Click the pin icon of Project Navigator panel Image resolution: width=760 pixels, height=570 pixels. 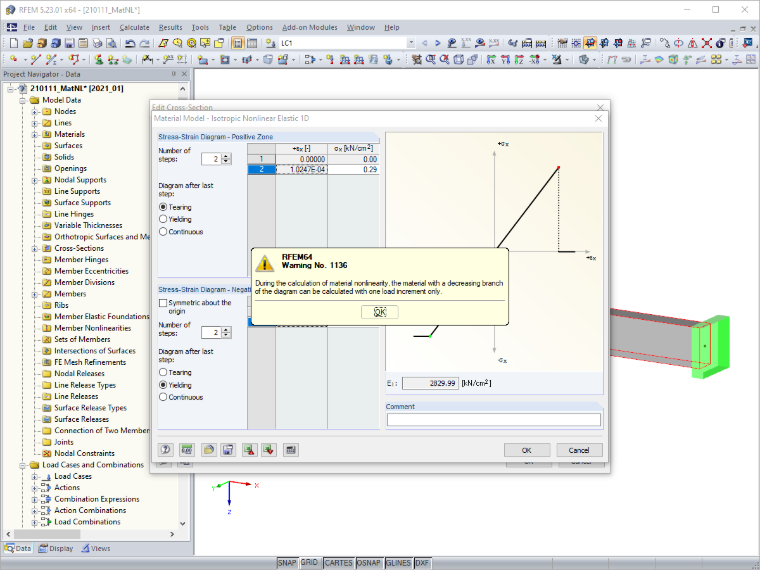pos(174,74)
